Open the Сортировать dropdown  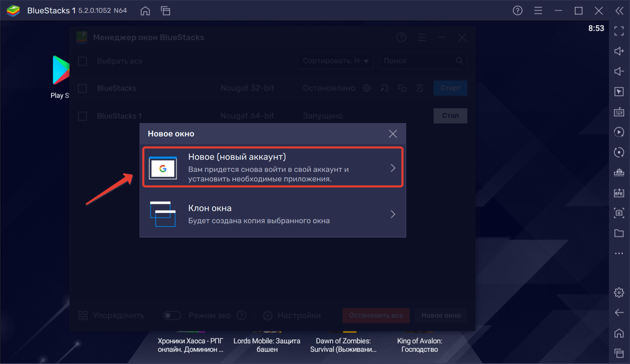coord(336,61)
